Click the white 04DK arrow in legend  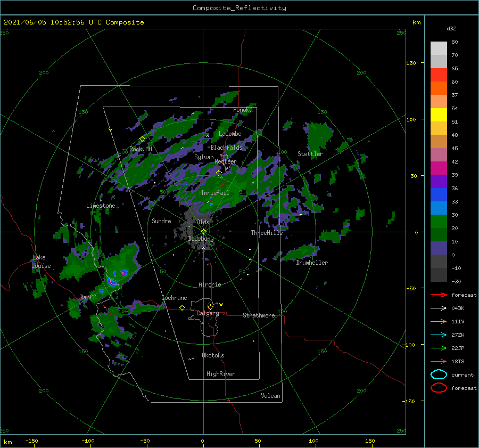point(439,308)
